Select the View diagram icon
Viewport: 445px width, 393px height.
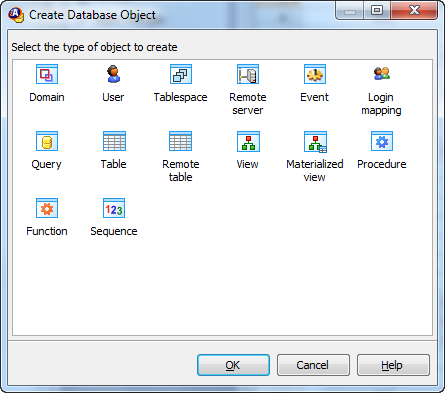click(x=248, y=141)
